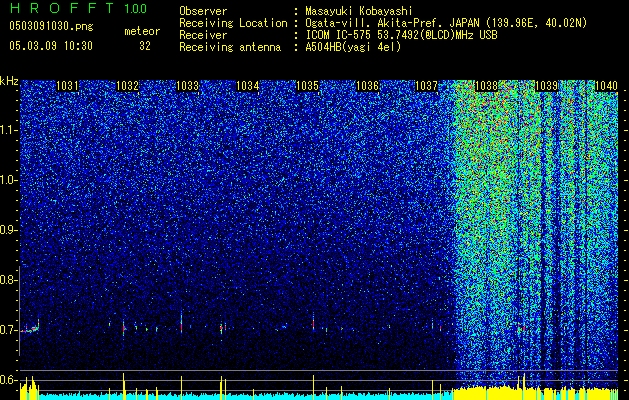Click the Observer label
629x400 pixels.
click(x=203, y=11)
